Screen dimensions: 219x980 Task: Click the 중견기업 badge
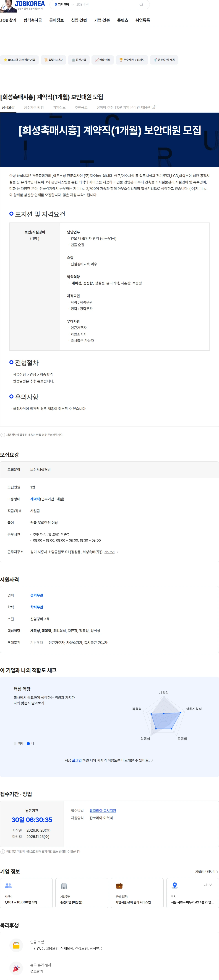[79, 60]
